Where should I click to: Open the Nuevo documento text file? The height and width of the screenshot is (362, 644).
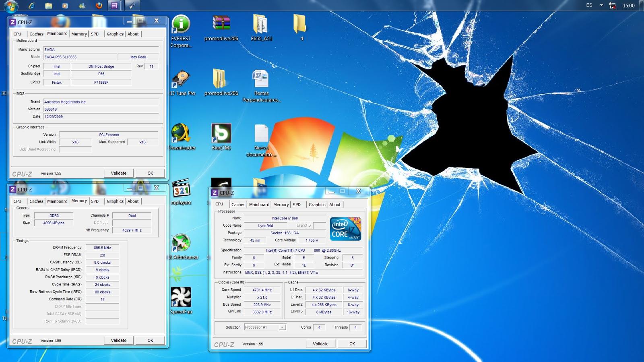(261, 141)
